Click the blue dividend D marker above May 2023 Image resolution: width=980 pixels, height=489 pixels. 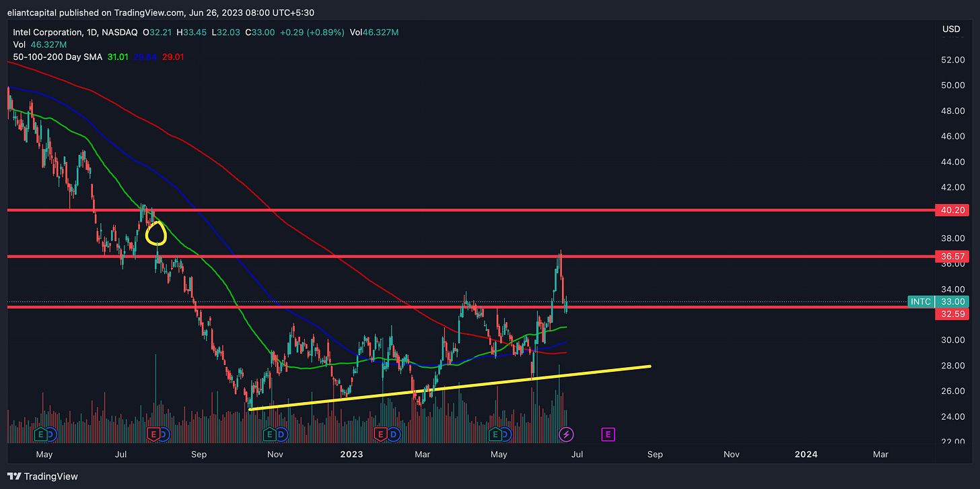(506, 434)
